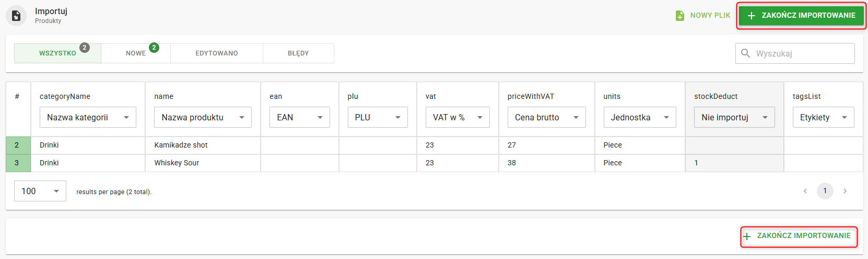Expand the Nazwa produktu mapping dropdown

click(x=203, y=117)
